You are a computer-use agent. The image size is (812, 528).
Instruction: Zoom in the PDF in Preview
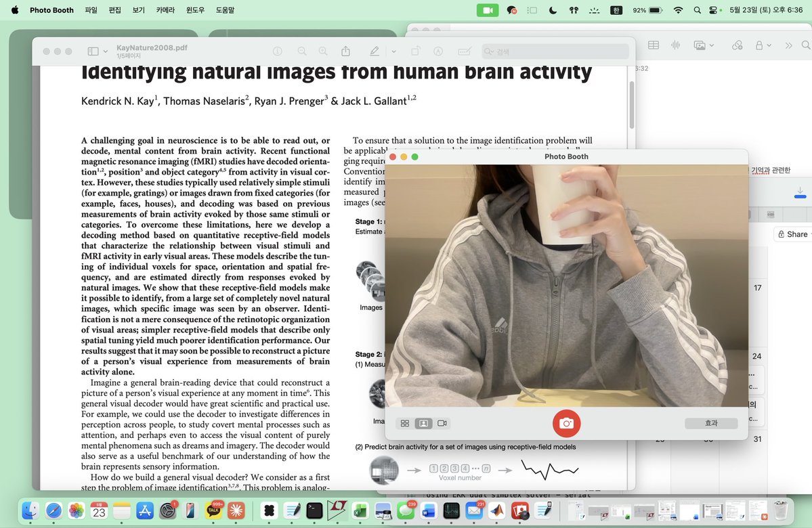323,51
